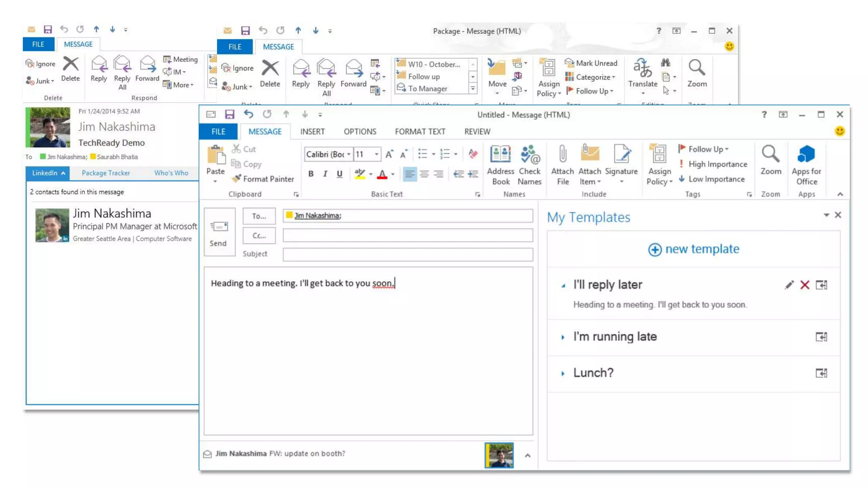Image resolution: width=868 pixels, height=488 pixels.
Task: Expand the I'm running late template
Action: 563,337
